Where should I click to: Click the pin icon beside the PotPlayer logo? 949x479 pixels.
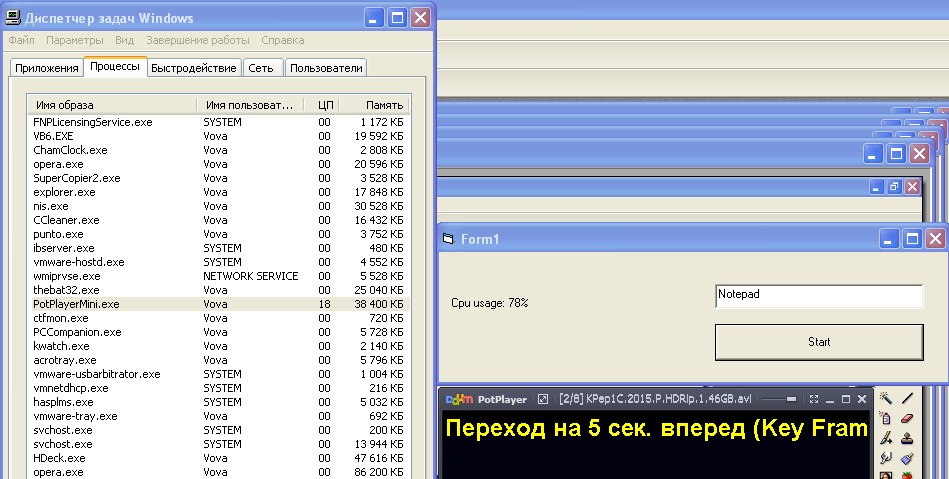(543, 399)
